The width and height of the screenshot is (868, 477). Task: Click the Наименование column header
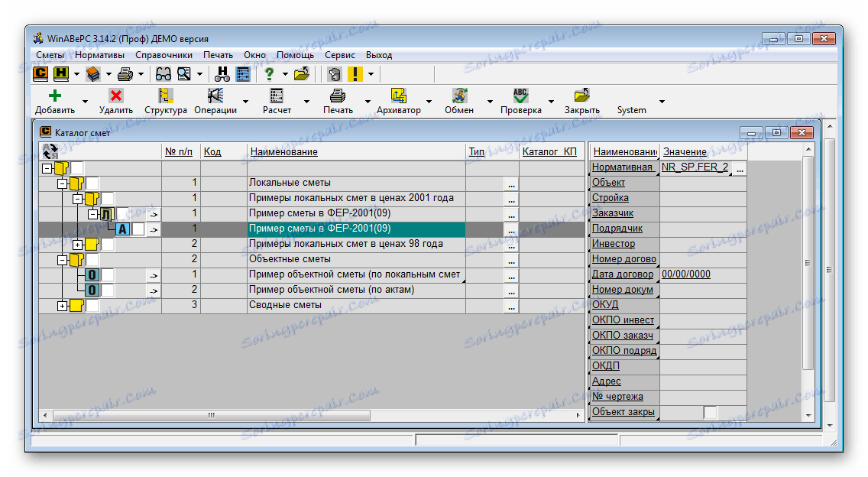point(284,151)
